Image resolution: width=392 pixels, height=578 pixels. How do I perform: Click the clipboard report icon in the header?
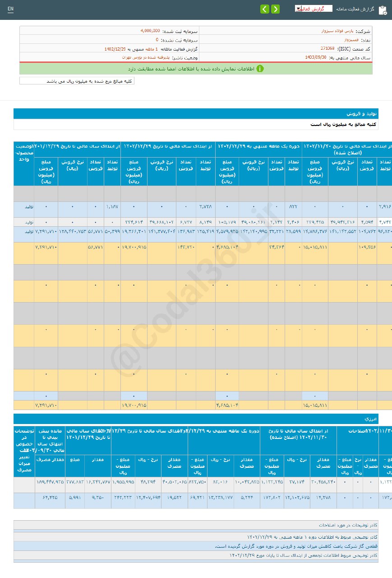click(x=383, y=10)
